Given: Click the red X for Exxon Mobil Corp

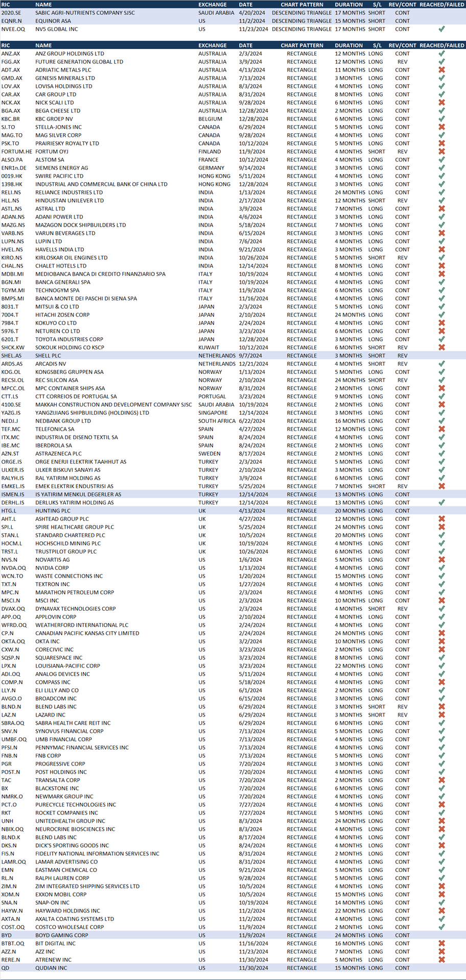Looking at the screenshot, I should coord(441,894).
